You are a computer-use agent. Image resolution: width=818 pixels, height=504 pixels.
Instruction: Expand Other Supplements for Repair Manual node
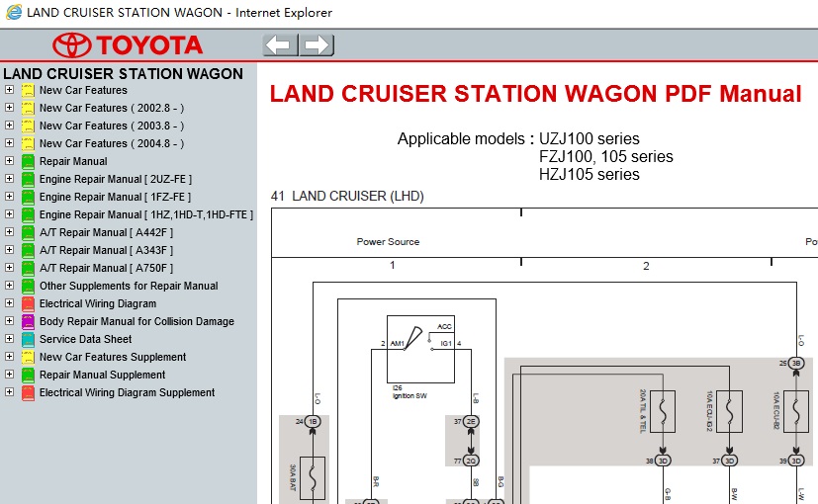tap(9, 285)
